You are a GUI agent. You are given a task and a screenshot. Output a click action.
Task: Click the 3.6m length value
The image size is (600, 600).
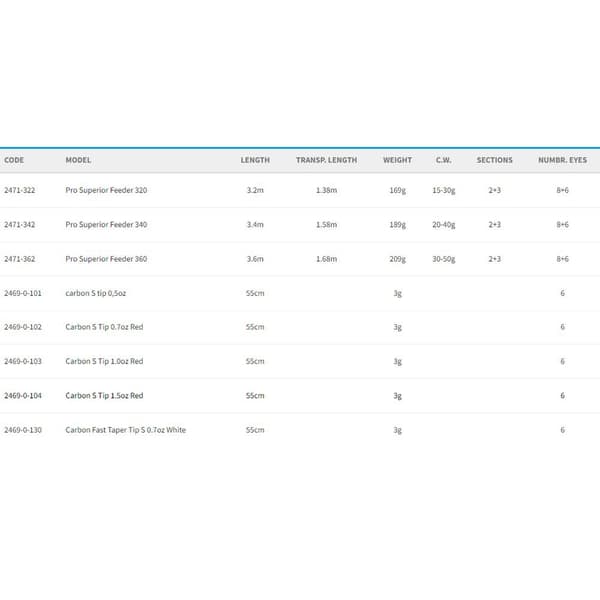[255, 259]
